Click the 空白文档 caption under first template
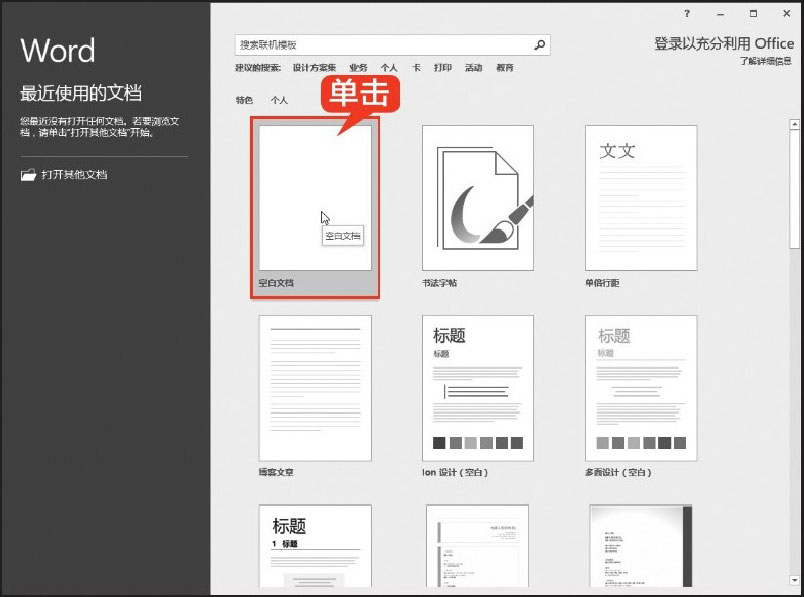Viewport: 804px width, 597px height. (276, 283)
